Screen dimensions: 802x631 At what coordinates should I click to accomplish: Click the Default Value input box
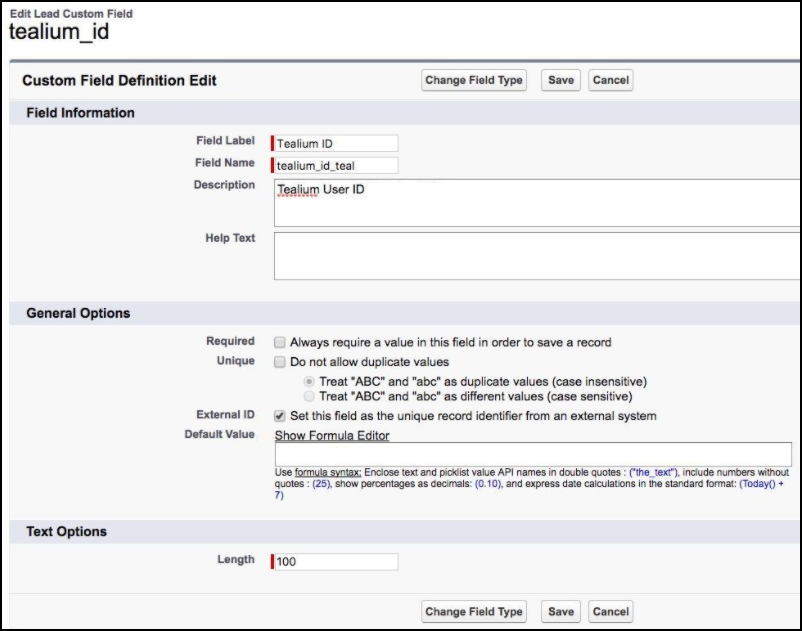coord(533,454)
